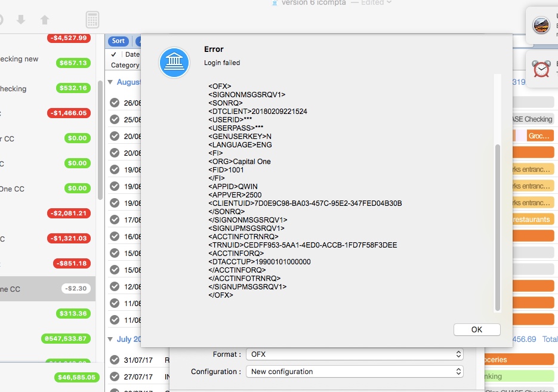This screenshot has width=558, height=392.
Task: Click the Sort button in transaction toolbar
Action: 118,41
